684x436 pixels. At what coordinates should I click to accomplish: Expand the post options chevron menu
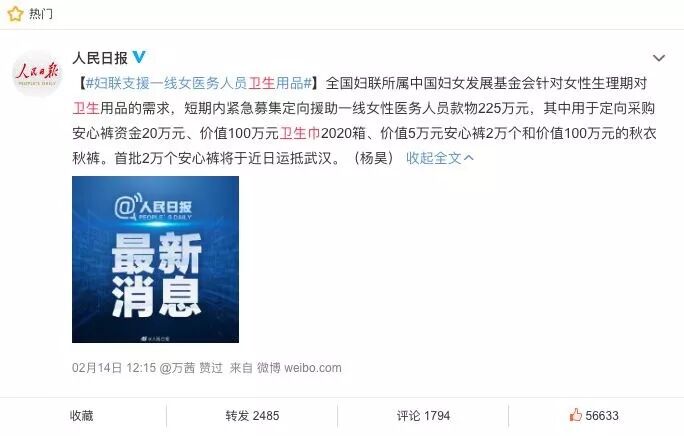[659, 58]
